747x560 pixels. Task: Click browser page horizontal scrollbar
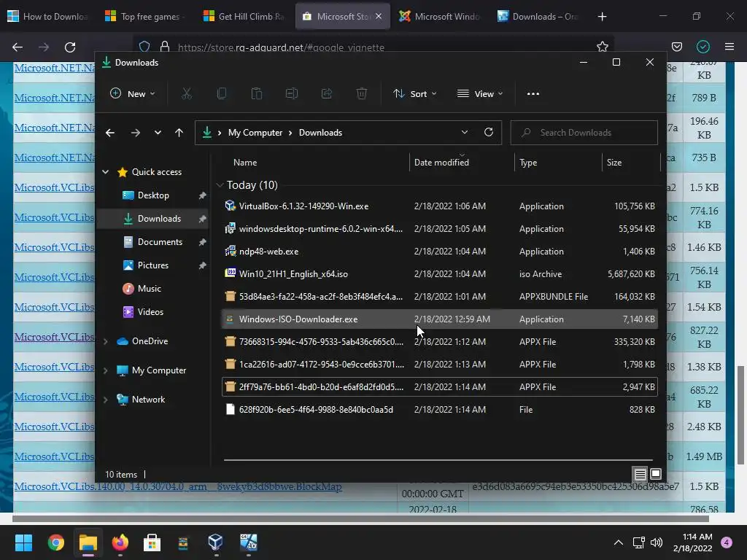360,518
